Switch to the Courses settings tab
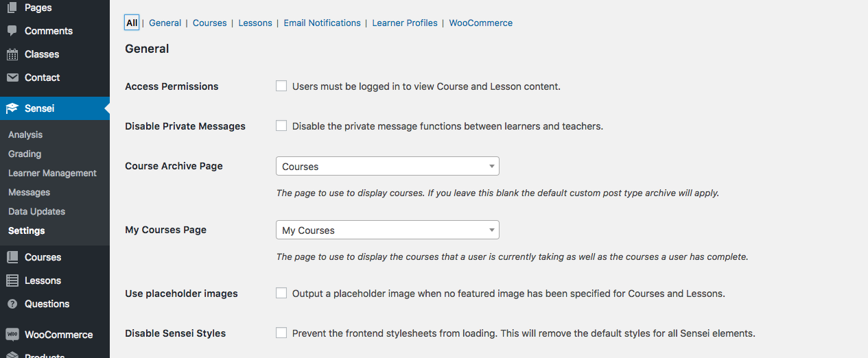Image resolution: width=868 pixels, height=358 pixels. click(x=209, y=23)
